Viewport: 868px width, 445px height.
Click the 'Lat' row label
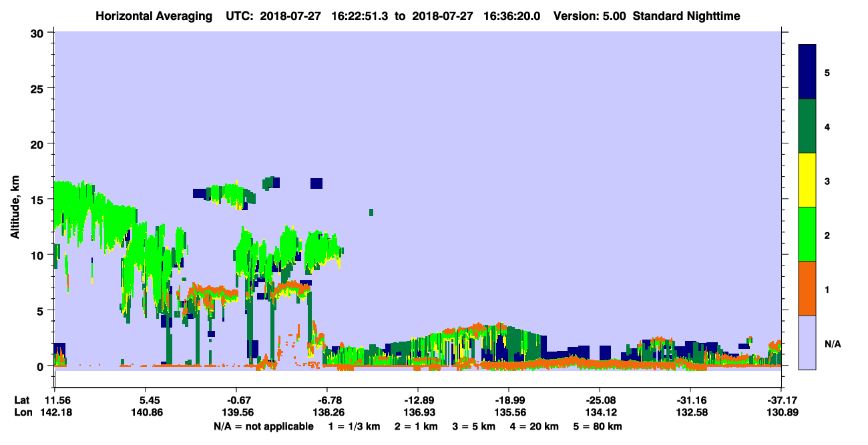point(21,400)
